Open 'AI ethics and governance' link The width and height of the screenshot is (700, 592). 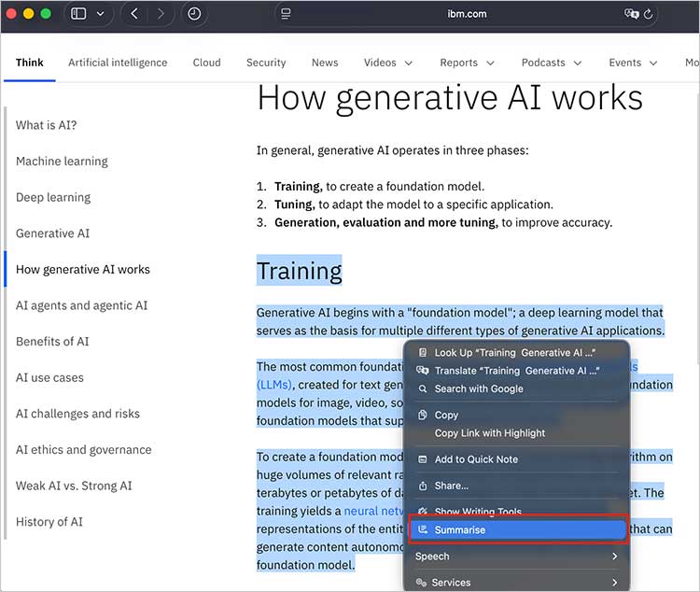click(x=83, y=450)
